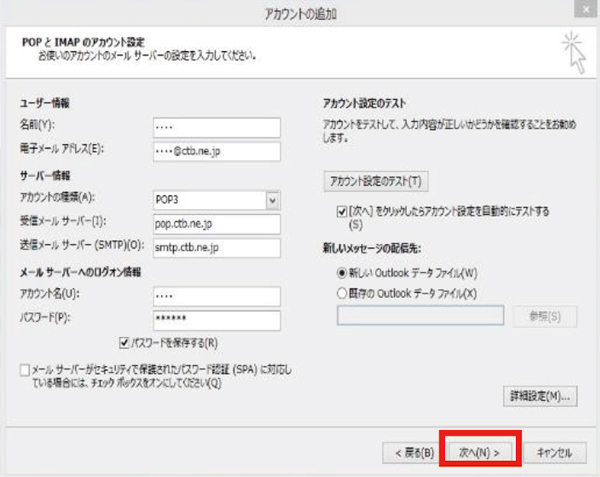Screen dimensions: 600x477
Task: Select existing Outlook data file radio option
Action: pos(342,292)
